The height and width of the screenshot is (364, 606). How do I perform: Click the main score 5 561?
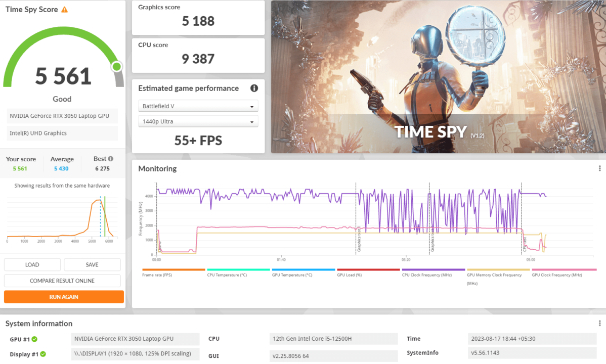pyautogui.click(x=63, y=76)
